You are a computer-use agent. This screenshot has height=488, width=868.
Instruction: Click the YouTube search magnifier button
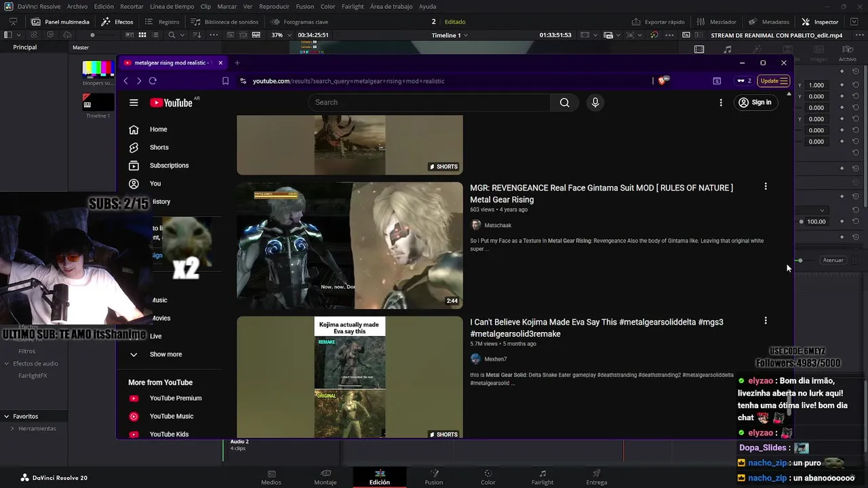564,102
